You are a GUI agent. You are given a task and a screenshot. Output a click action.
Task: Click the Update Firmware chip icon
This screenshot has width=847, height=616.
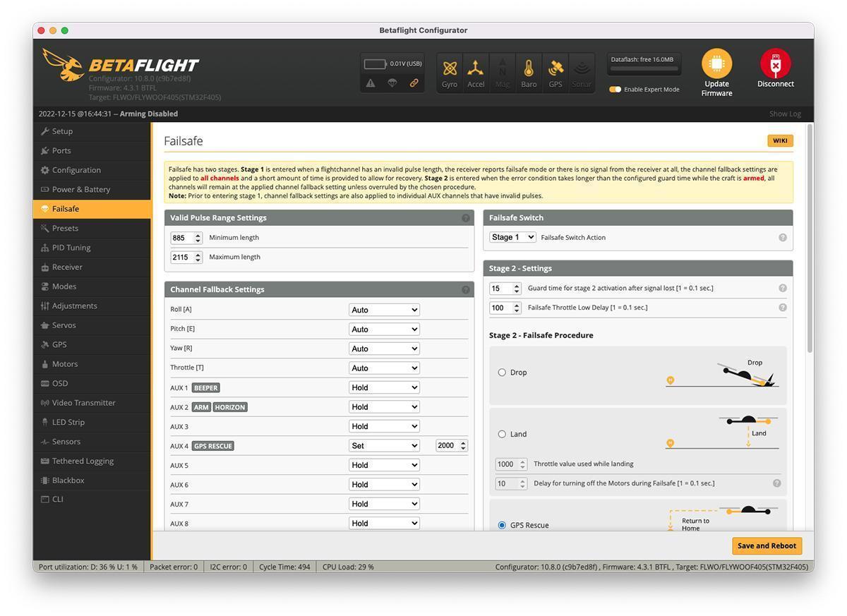pyautogui.click(x=716, y=64)
